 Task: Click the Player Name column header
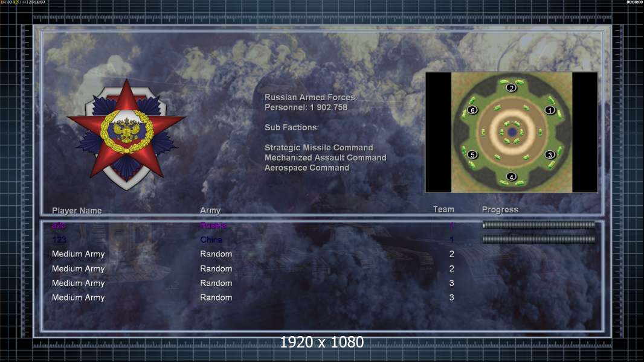[x=77, y=211]
